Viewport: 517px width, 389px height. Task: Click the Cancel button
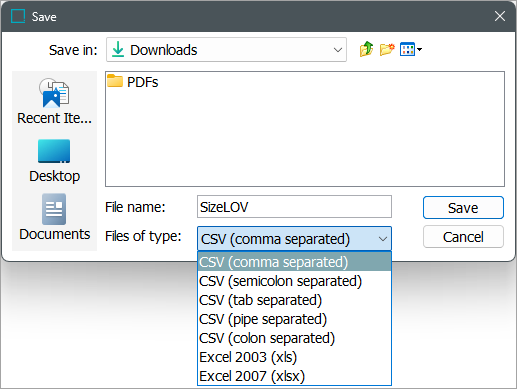tap(463, 237)
